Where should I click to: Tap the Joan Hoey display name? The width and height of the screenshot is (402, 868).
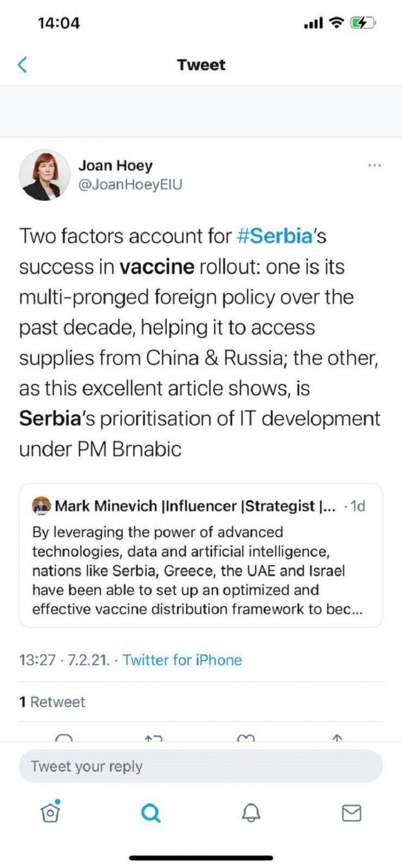coord(115,165)
